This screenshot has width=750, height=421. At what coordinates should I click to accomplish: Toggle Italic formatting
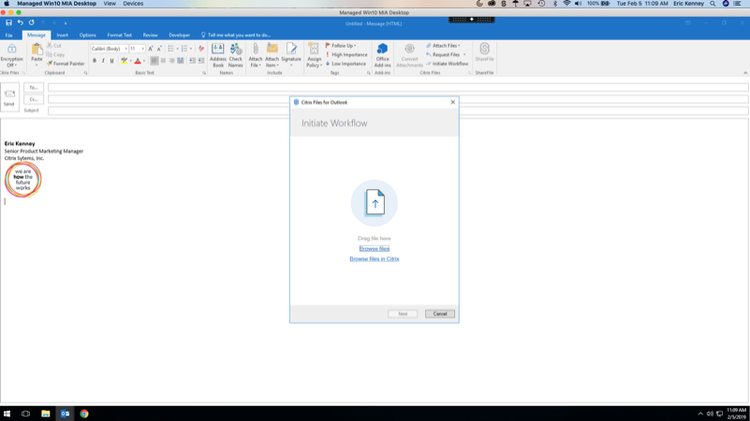click(x=103, y=61)
